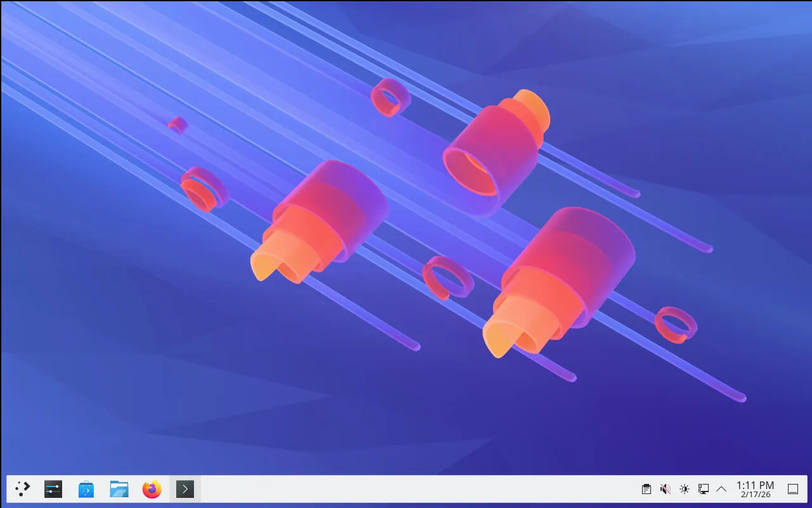Screen dimensions: 812x508
Task: Expand hidden system tray icons arrow
Action: [x=721, y=489]
